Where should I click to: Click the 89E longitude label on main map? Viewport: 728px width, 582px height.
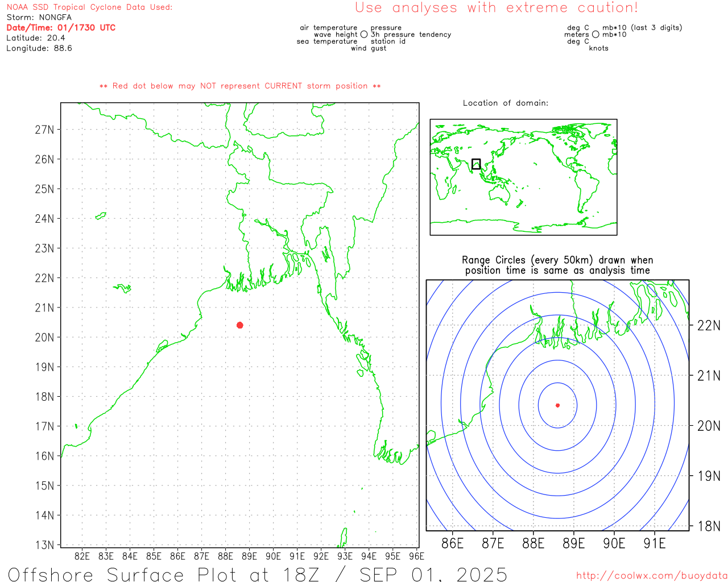click(250, 556)
